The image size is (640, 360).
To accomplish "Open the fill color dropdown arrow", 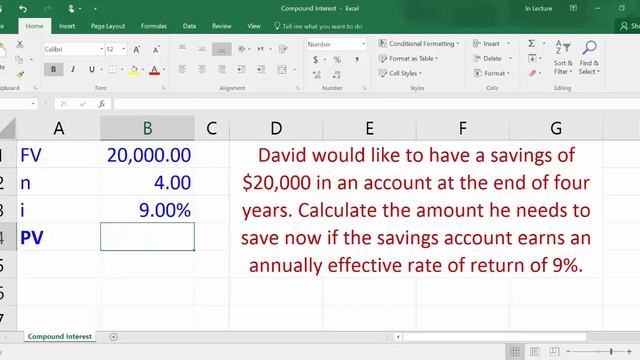I will [x=143, y=70].
